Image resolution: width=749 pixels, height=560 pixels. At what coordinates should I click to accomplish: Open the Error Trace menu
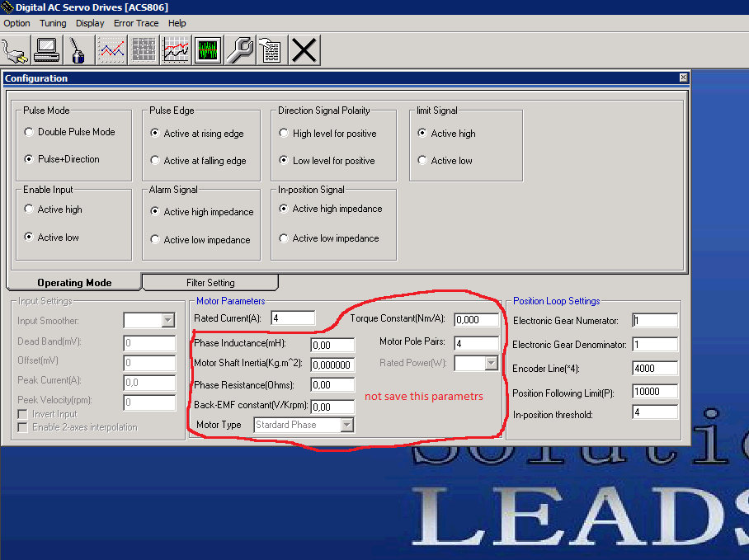click(136, 23)
